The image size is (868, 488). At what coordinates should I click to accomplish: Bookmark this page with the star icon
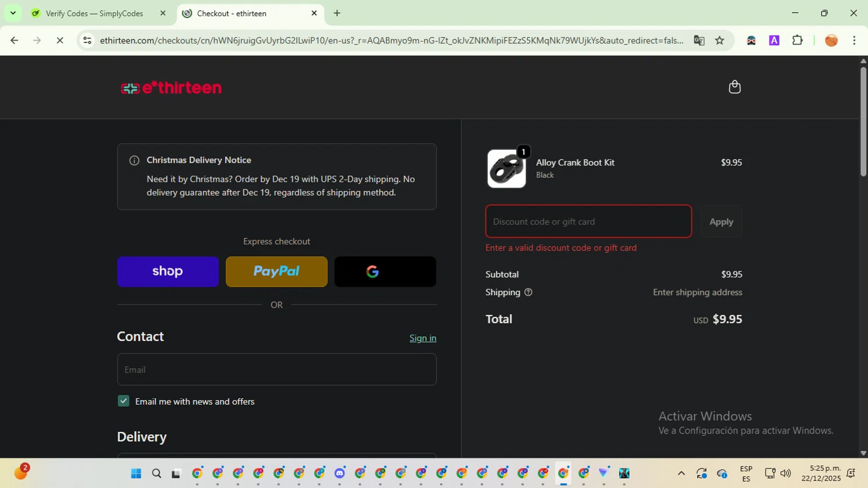pyautogui.click(x=719, y=41)
